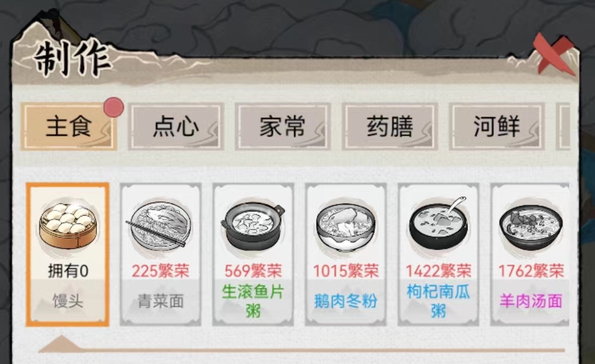Select the 枸杞南瓜粥 bowl with spoon icon
Image resolution: width=595 pixels, height=364 pixels.
pos(438,224)
